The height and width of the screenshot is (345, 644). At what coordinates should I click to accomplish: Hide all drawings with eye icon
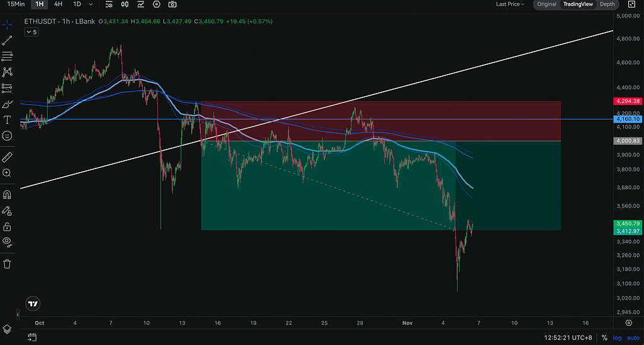pos(7,242)
